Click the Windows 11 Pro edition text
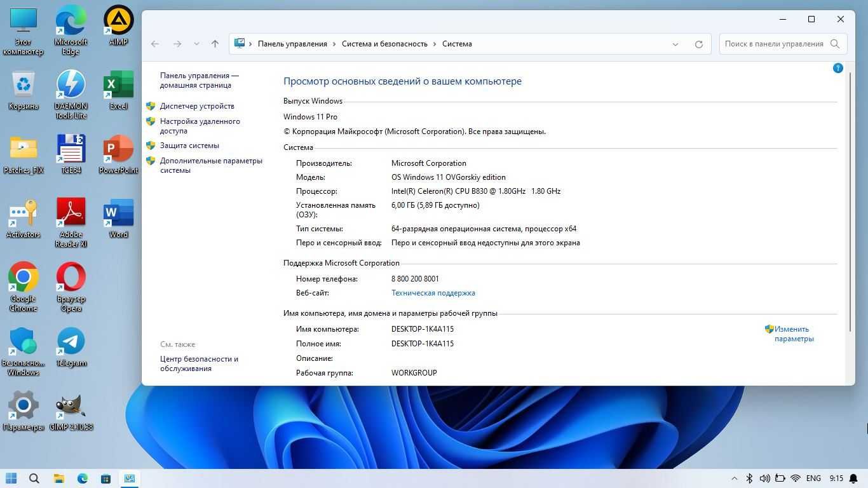The height and width of the screenshot is (488, 868). (310, 117)
